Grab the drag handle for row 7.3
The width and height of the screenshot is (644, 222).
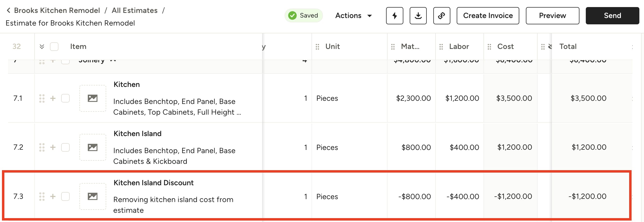[x=42, y=196]
